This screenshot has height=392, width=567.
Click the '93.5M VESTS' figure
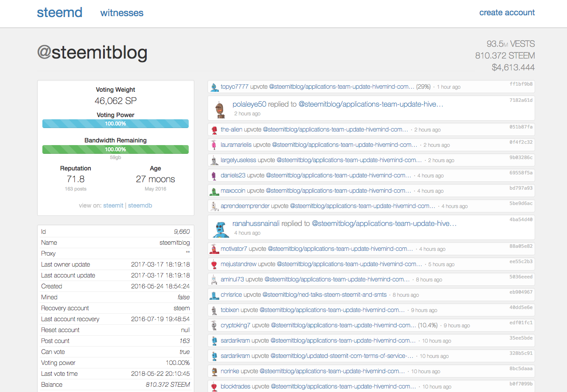pyautogui.click(x=511, y=44)
